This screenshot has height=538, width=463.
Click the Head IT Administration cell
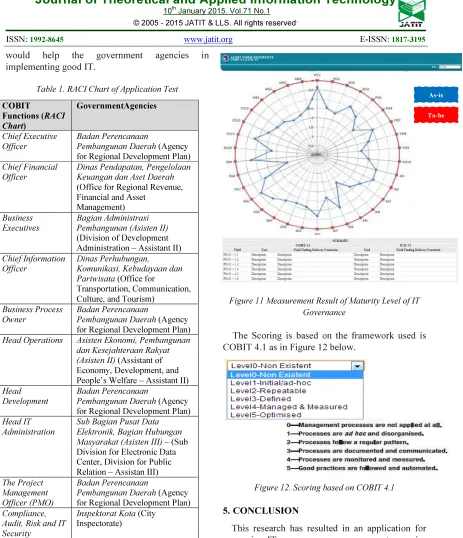(36, 446)
